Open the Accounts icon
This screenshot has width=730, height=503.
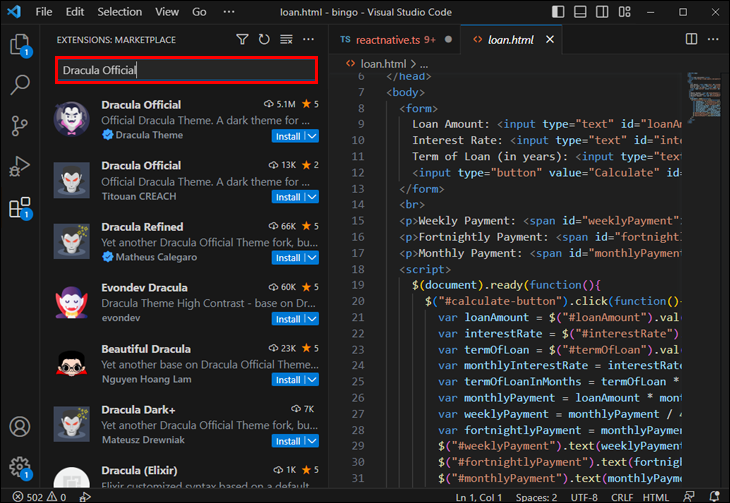coord(20,427)
